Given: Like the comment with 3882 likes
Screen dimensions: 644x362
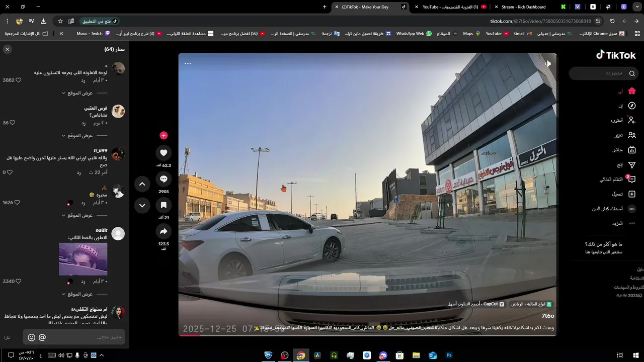Looking at the screenshot, I should pos(19,80).
